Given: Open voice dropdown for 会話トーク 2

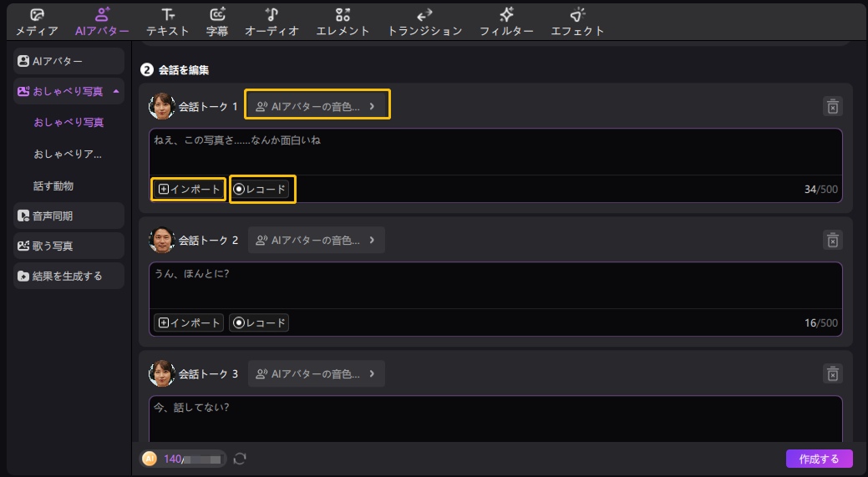Looking at the screenshot, I should point(317,240).
